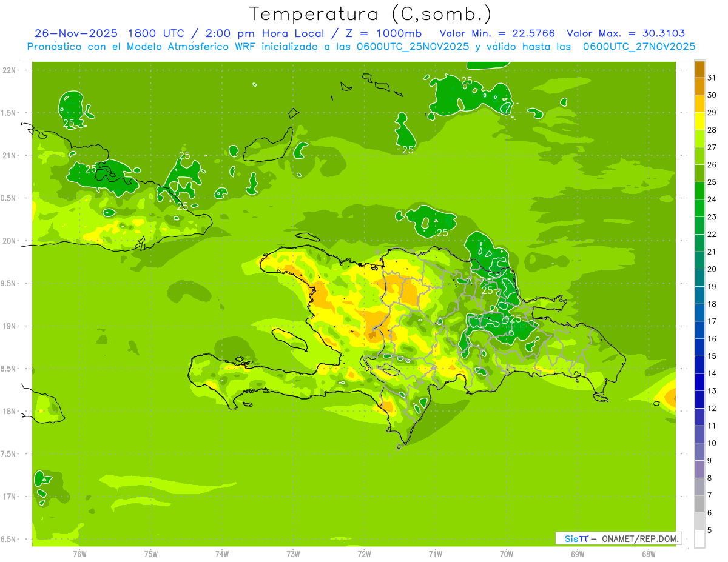The width and height of the screenshot is (728, 562).
Task: Click the 74W longitude label
Action: tap(222, 554)
